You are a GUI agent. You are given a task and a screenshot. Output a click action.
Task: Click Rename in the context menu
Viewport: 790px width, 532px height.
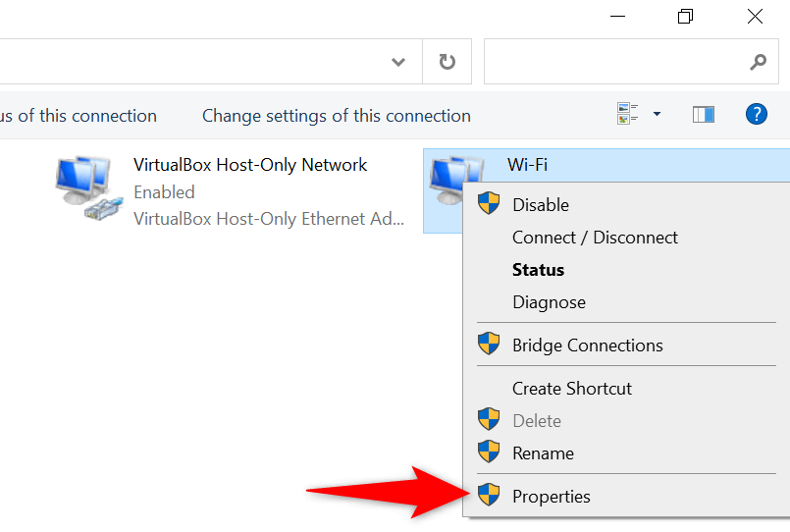click(x=543, y=453)
